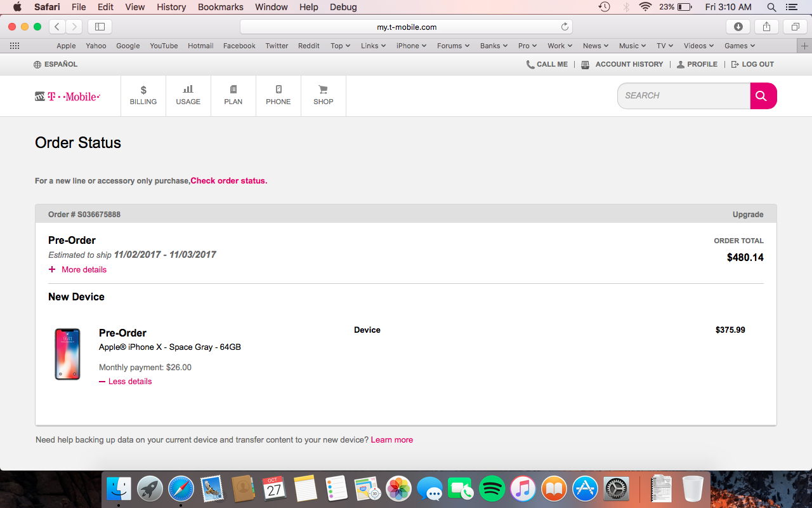Open the Safari application menu
Screen dimensions: 812x508
click(47, 7)
